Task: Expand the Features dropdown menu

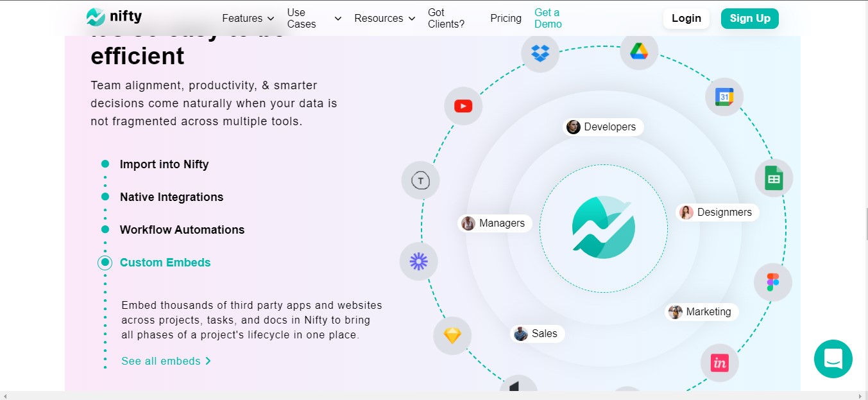Action: [248, 19]
